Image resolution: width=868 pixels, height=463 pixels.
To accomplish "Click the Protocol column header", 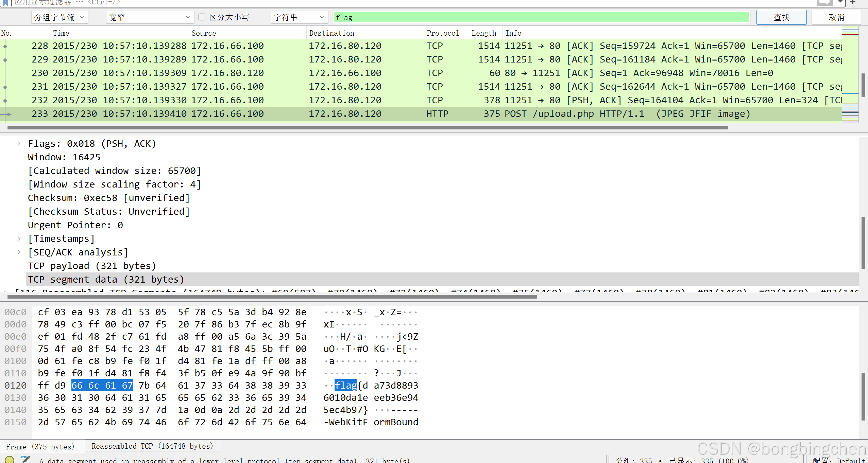I will 443,33.
